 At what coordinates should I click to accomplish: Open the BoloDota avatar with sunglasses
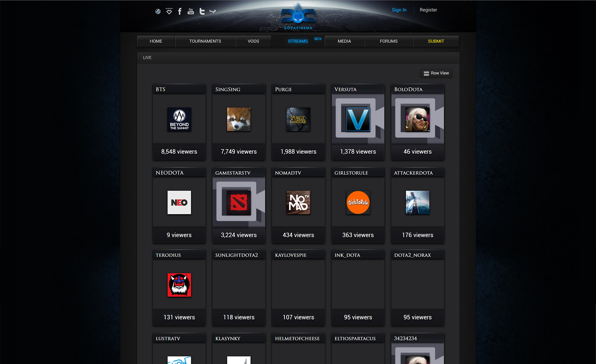pos(417,119)
